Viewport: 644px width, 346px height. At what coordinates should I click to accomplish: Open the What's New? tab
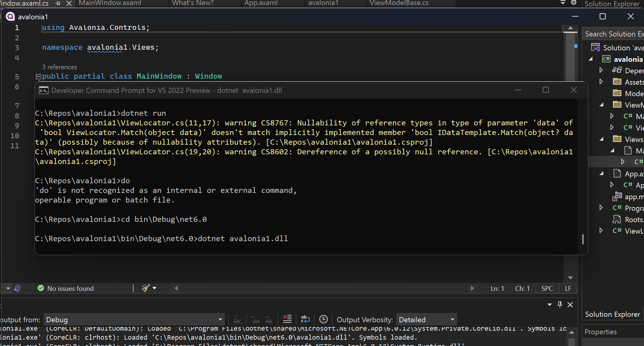(x=192, y=3)
